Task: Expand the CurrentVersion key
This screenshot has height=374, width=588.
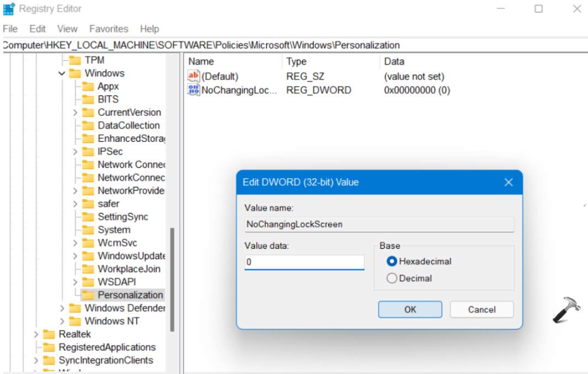Action: [x=75, y=113]
